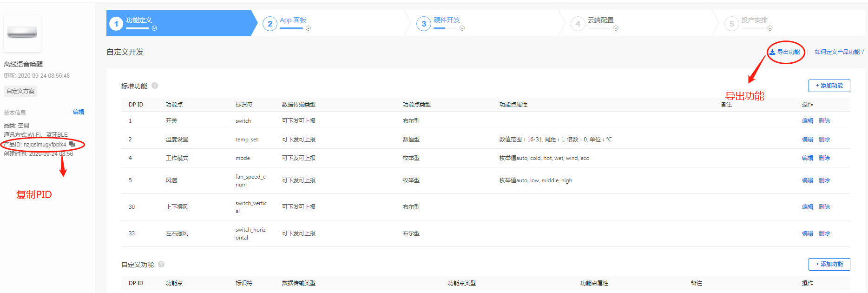This screenshot has width=868, height=293.
Task: Select 数值型 type in temp_set row
Action: click(411, 140)
